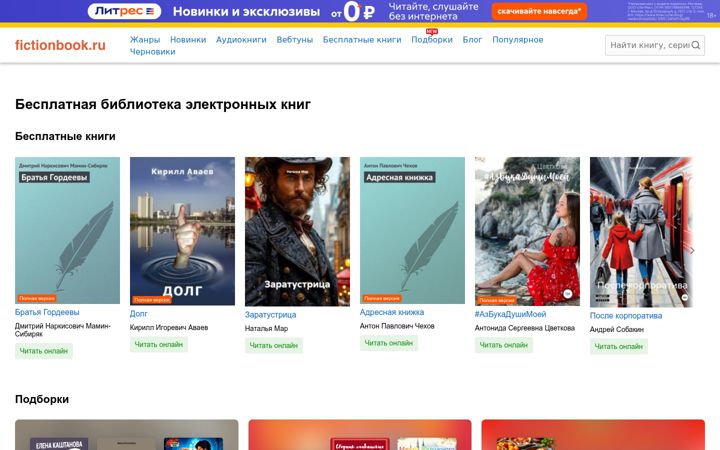This screenshot has height=450, width=720.
Task: Click the Бесплатные книги section heading
Action: pos(65,136)
